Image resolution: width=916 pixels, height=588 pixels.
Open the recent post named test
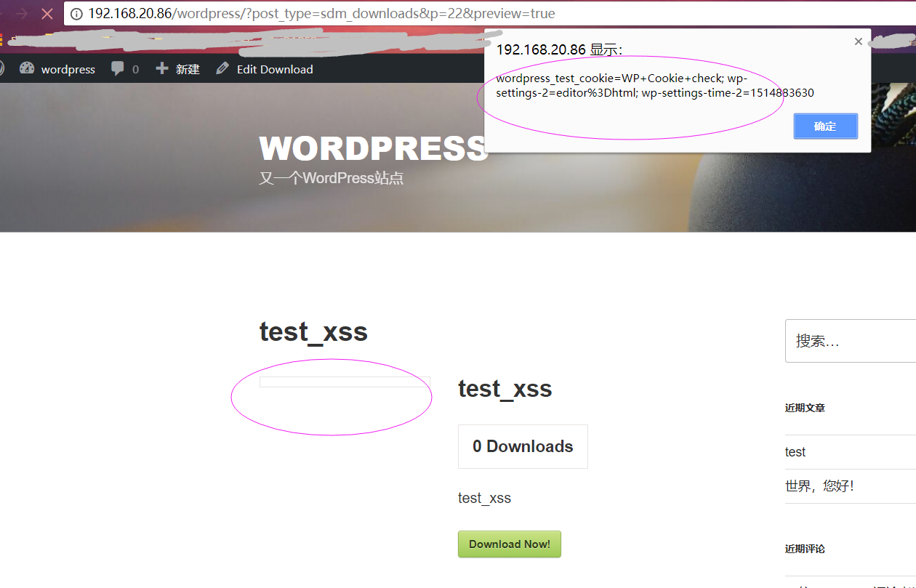point(795,452)
